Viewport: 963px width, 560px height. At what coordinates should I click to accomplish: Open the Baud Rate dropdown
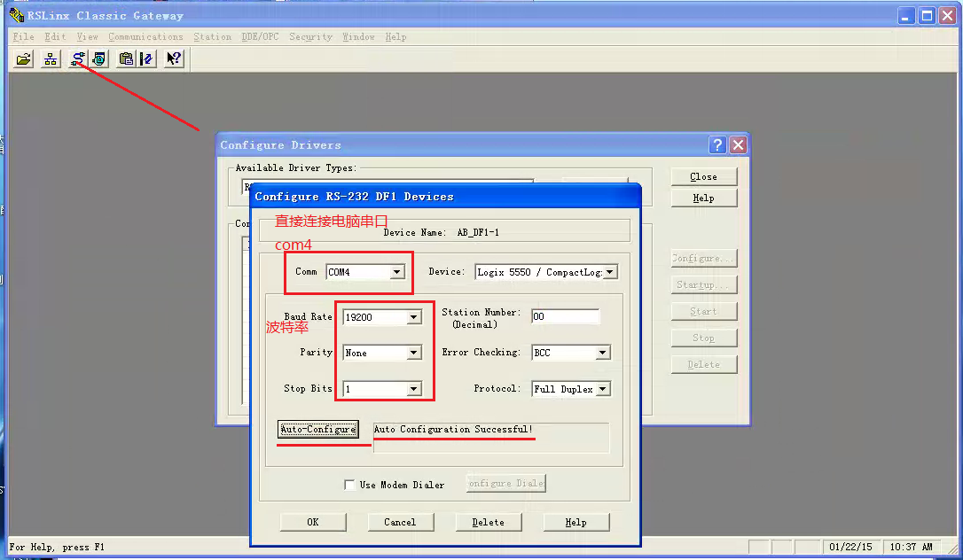click(x=412, y=317)
